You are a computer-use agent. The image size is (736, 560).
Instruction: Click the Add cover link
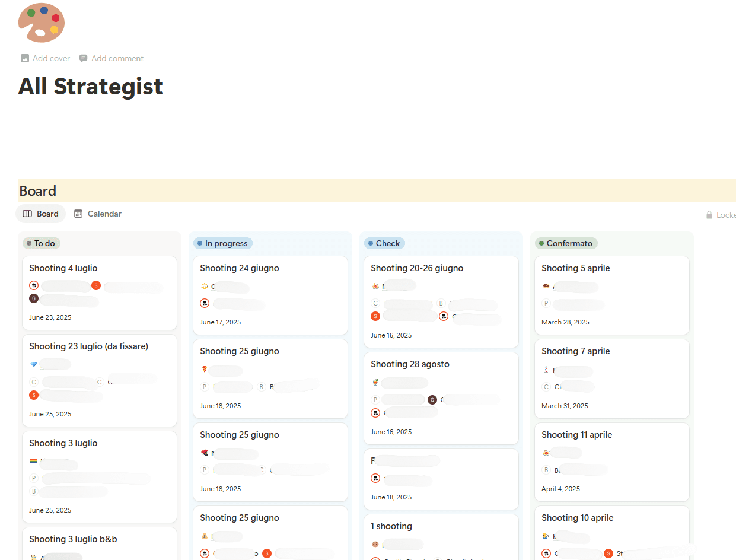point(50,58)
